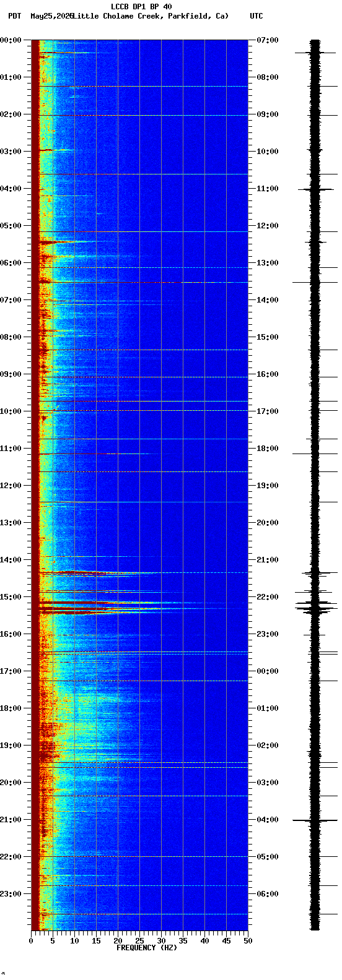The width and height of the screenshot is (342, 980).
Task: Click the "12:00" label on UTC axis
Action: click(268, 226)
